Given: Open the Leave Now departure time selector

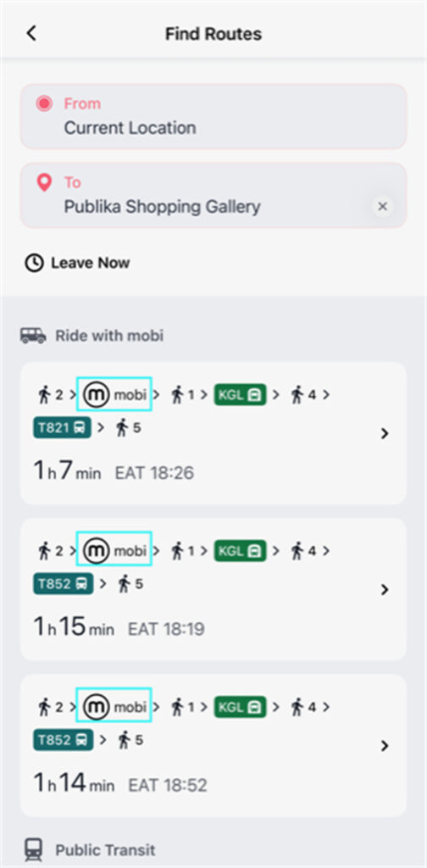Looking at the screenshot, I should pyautogui.click(x=77, y=263).
